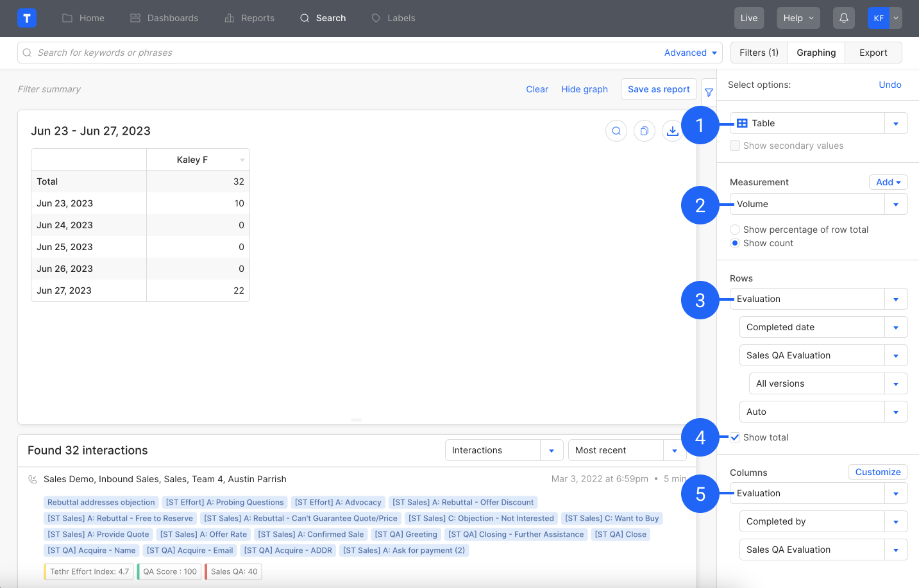Select Show percentage of row total
This screenshot has width=919, height=588.
click(x=735, y=230)
